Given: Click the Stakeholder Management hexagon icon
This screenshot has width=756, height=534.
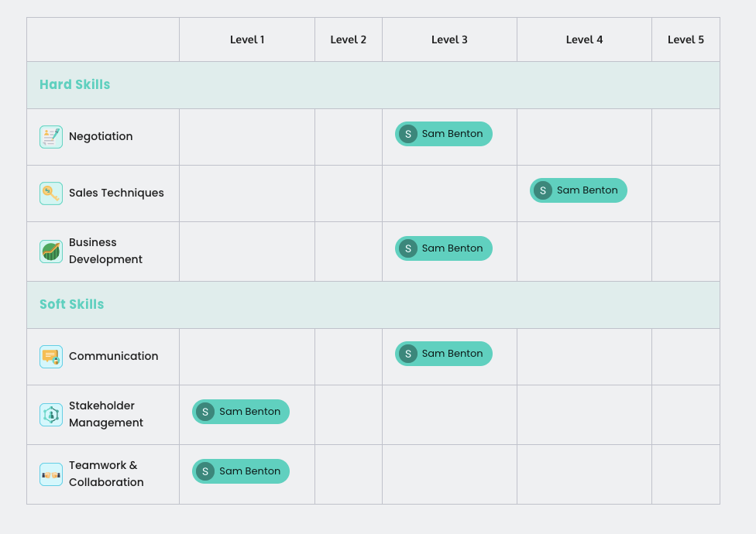Looking at the screenshot, I should click(x=51, y=415).
